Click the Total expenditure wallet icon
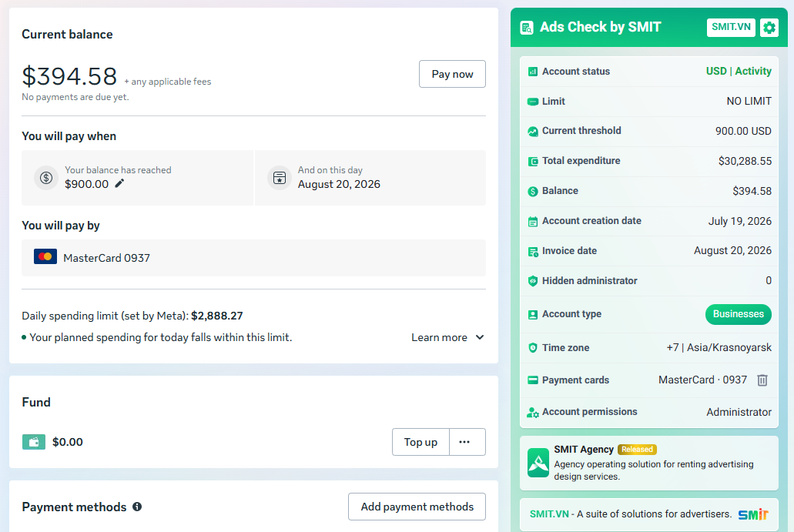This screenshot has width=794, height=532. 533,162
